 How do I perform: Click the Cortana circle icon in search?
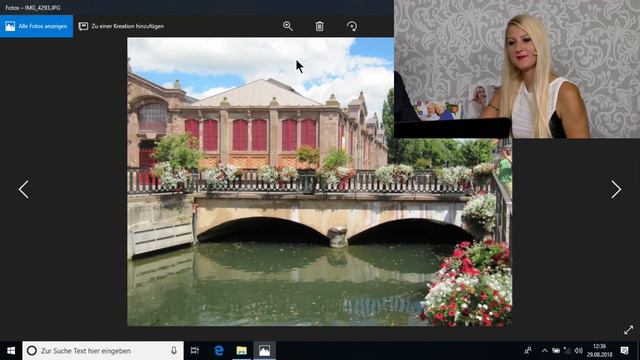pyautogui.click(x=32, y=351)
